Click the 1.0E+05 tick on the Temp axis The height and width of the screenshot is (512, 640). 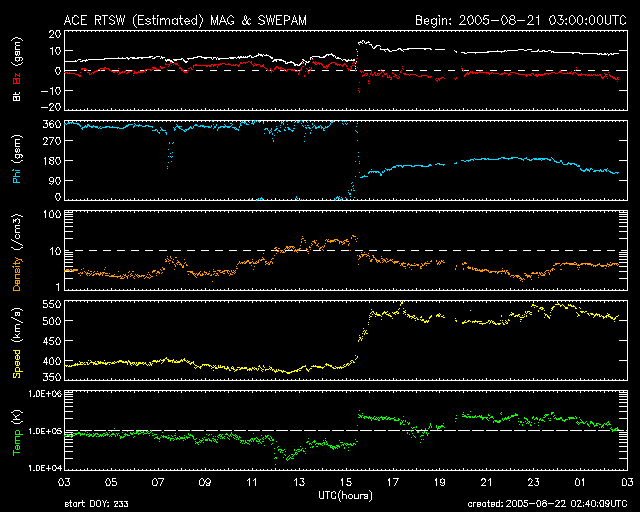[x=45, y=431]
